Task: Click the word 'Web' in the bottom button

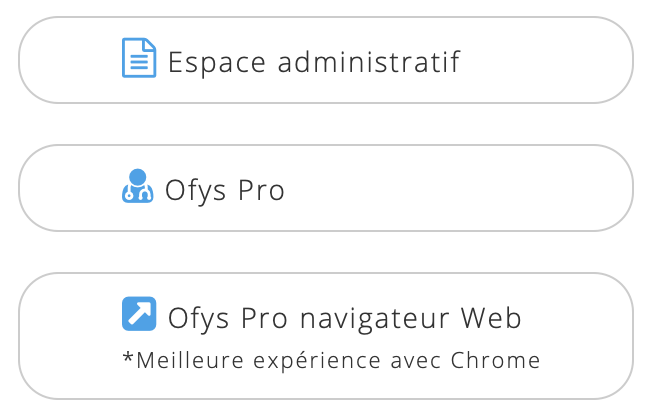Action: [x=491, y=318]
